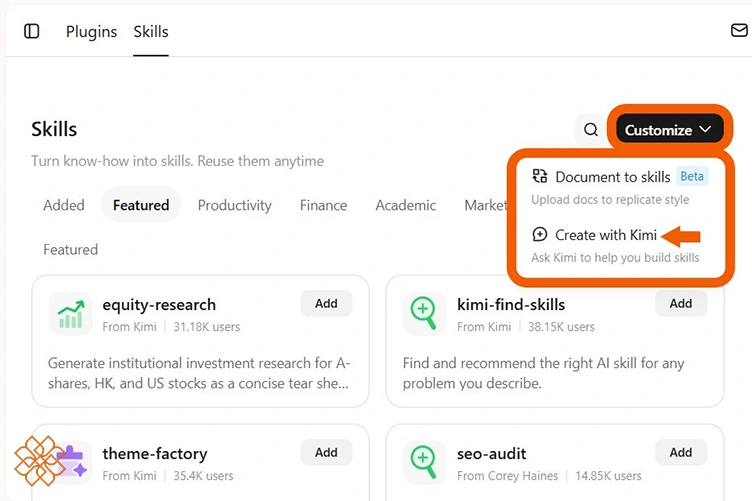Click the 'Featured' section label below tabs
This screenshot has height=501, width=752.
(70, 250)
